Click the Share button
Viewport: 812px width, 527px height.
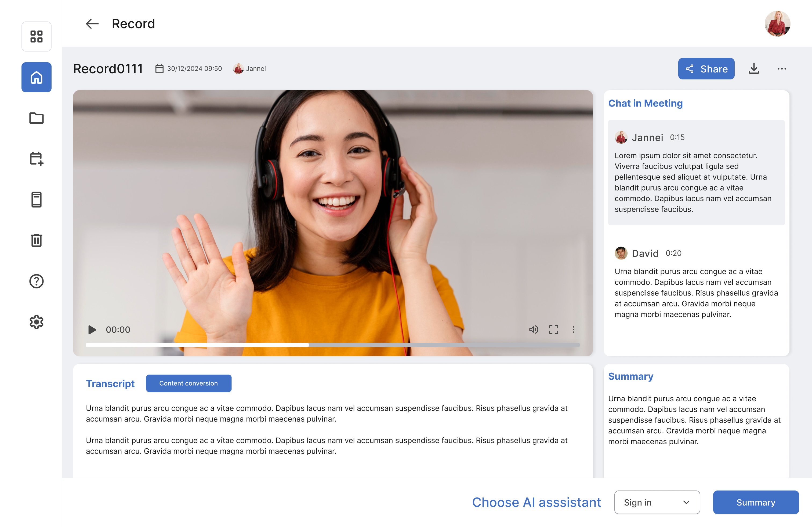point(706,68)
